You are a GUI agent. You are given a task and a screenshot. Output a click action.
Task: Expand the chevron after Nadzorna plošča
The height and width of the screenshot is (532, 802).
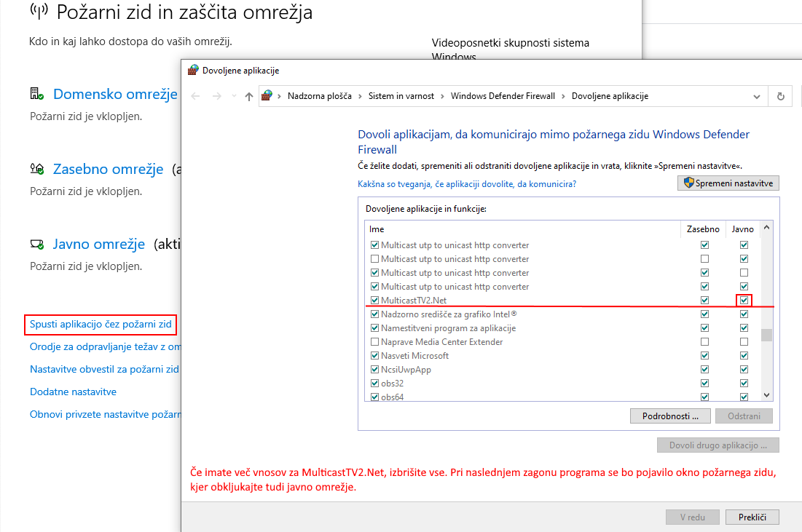pyautogui.click(x=360, y=96)
